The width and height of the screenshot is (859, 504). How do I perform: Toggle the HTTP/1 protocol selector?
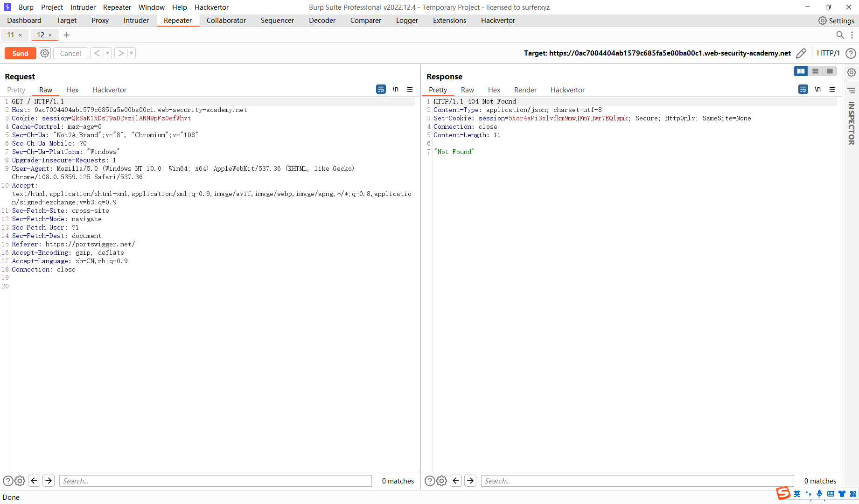click(828, 53)
